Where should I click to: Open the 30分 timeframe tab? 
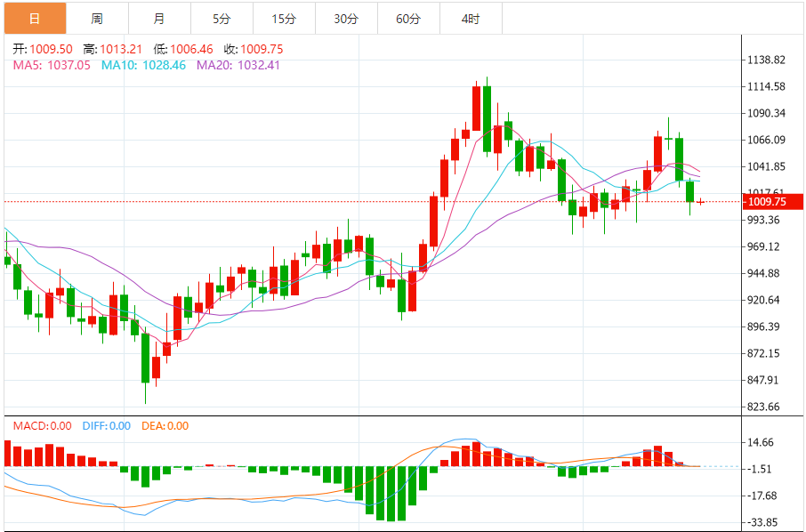click(346, 19)
